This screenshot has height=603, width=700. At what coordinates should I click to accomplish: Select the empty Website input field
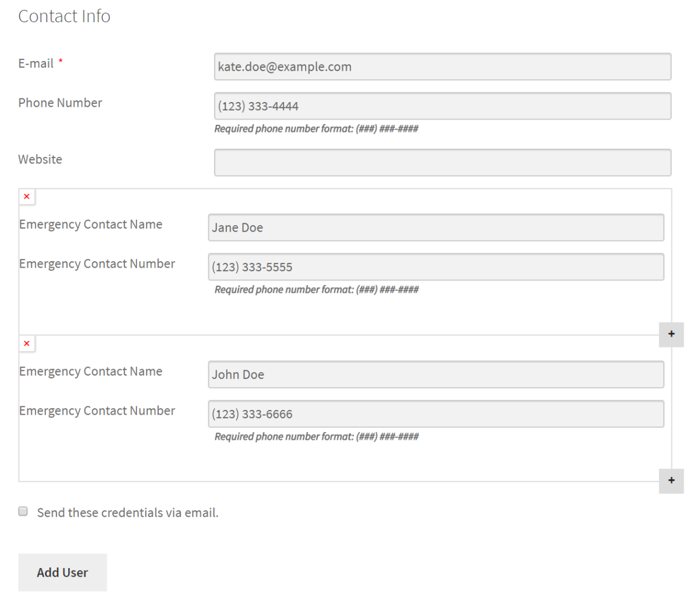[x=442, y=163]
